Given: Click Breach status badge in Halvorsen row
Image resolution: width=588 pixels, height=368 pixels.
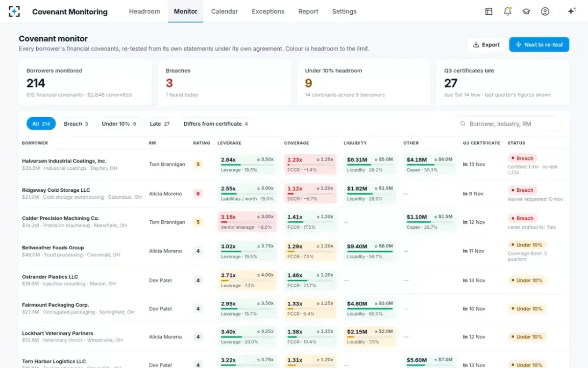Looking at the screenshot, I should click(x=522, y=158).
